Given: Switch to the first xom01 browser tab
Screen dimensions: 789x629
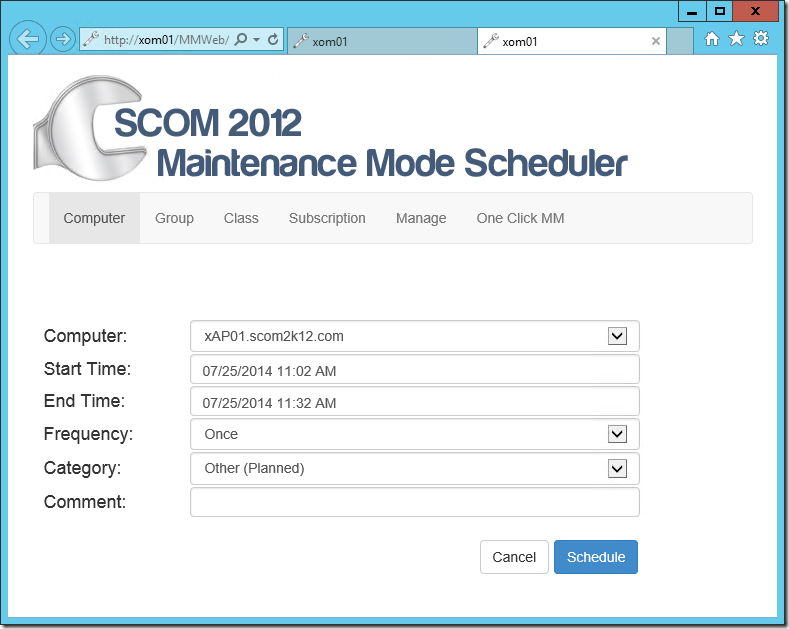Looking at the screenshot, I should tap(382, 41).
